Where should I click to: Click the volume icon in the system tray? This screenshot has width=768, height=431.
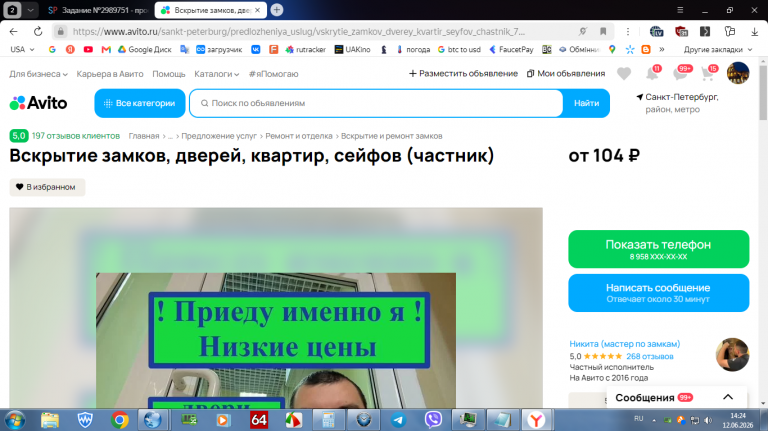coord(708,420)
